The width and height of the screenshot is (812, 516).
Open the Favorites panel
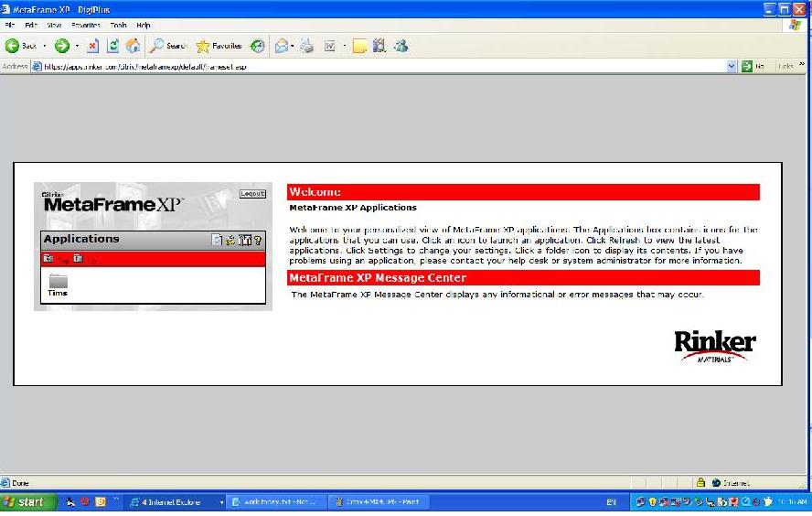(x=218, y=45)
